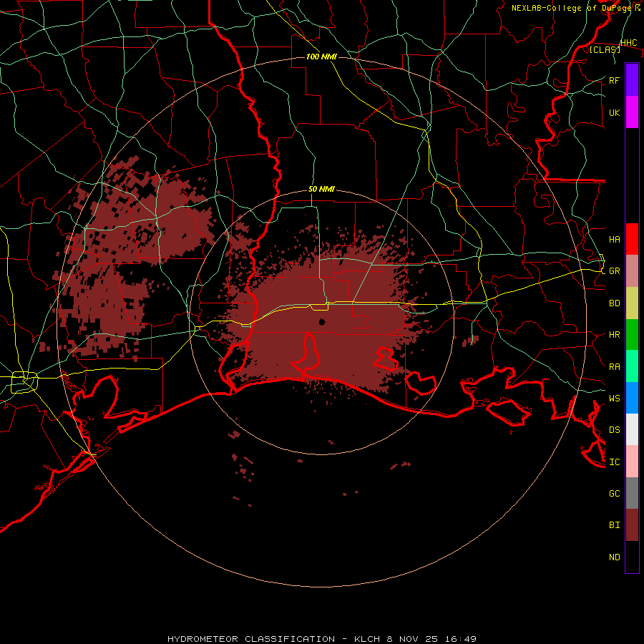Select the UK label text in legend
This screenshot has width=644, height=644.
[614, 112]
